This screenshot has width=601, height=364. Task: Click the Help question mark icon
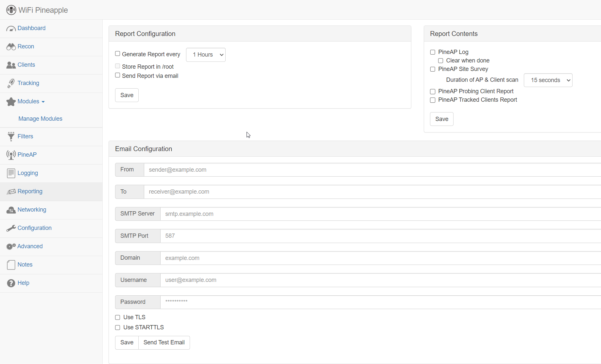click(x=11, y=283)
